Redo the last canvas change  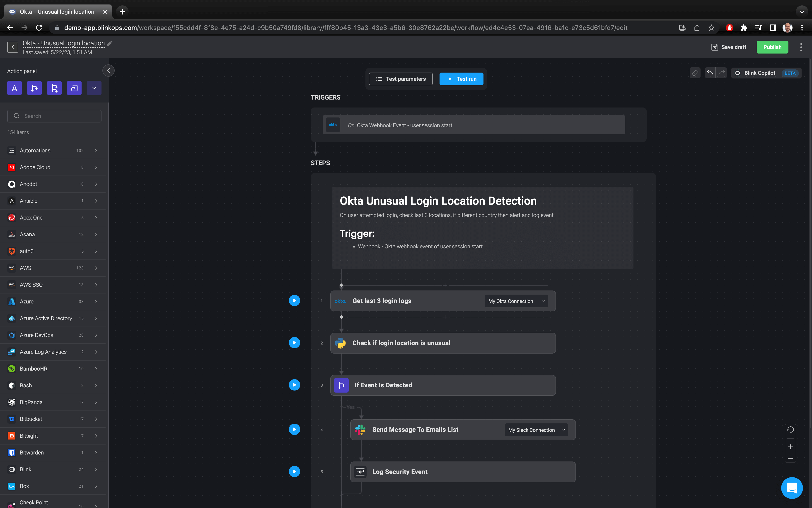721,73
